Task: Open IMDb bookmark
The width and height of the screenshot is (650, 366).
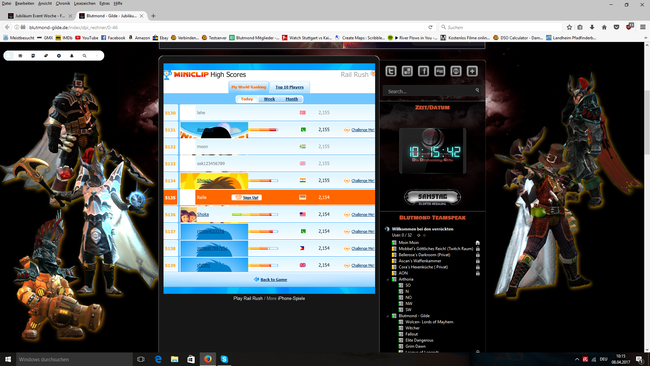Action: tap(64, 38)
